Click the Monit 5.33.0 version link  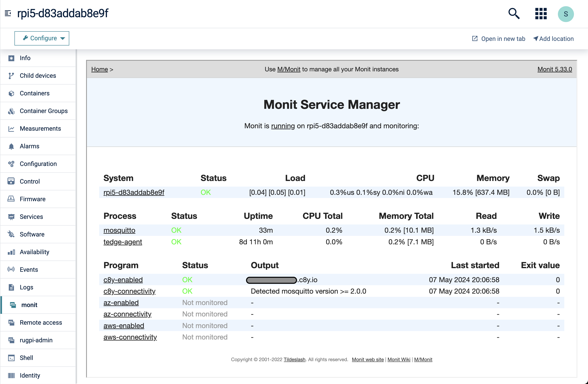(x=554, y=69)
